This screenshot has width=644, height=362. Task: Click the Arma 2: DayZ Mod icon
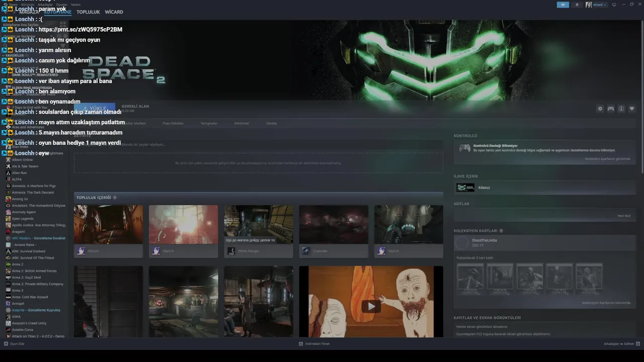coord(8,278)
